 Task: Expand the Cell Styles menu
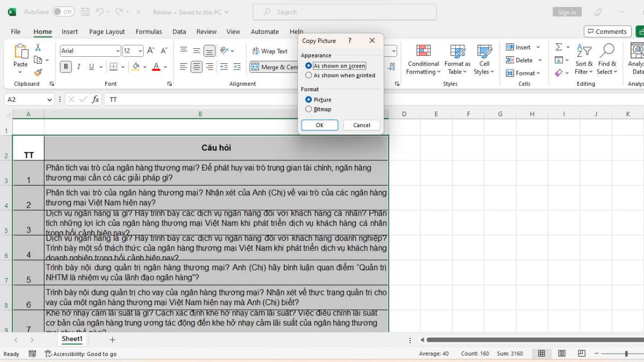[x=484, y=60]
